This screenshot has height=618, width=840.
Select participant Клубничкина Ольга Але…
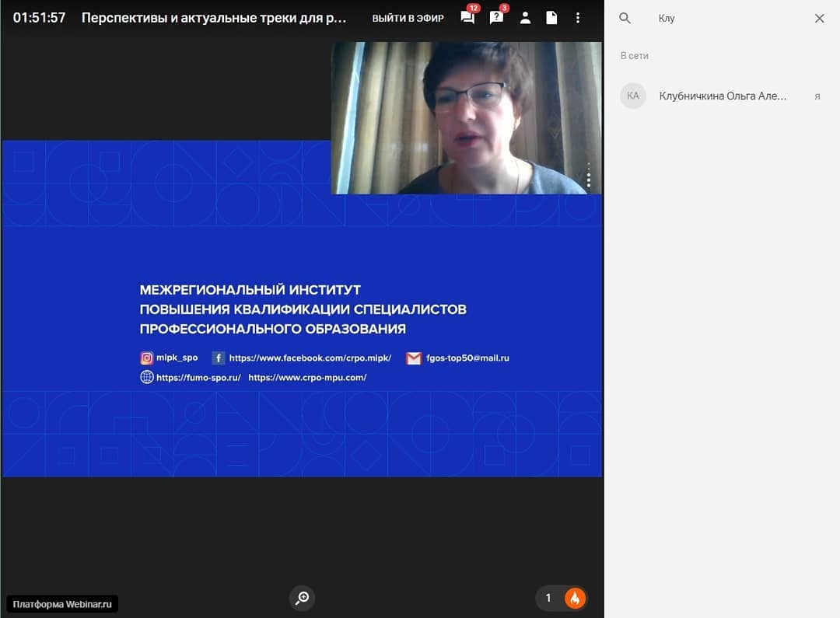(x=723, y=96)
